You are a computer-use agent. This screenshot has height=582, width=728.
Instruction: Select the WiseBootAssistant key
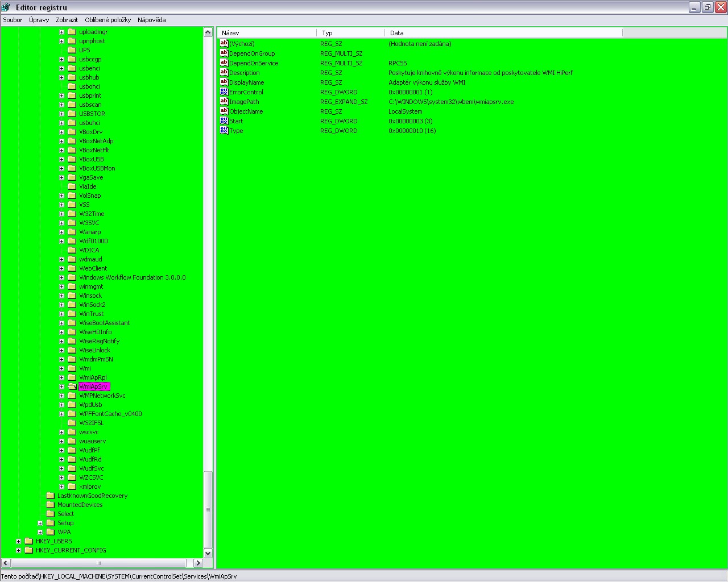[x=105, y=323]
